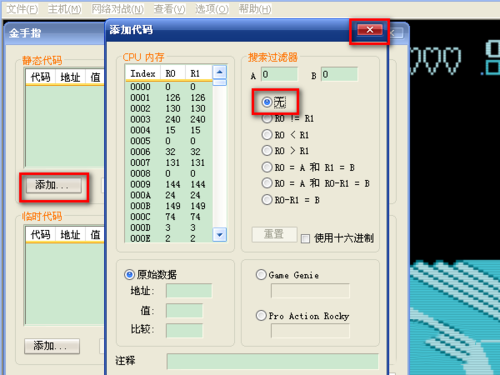Select memory row 000A
Image resolution: width=500 pixels, height=375 pixels.
[x=169, y=195]
